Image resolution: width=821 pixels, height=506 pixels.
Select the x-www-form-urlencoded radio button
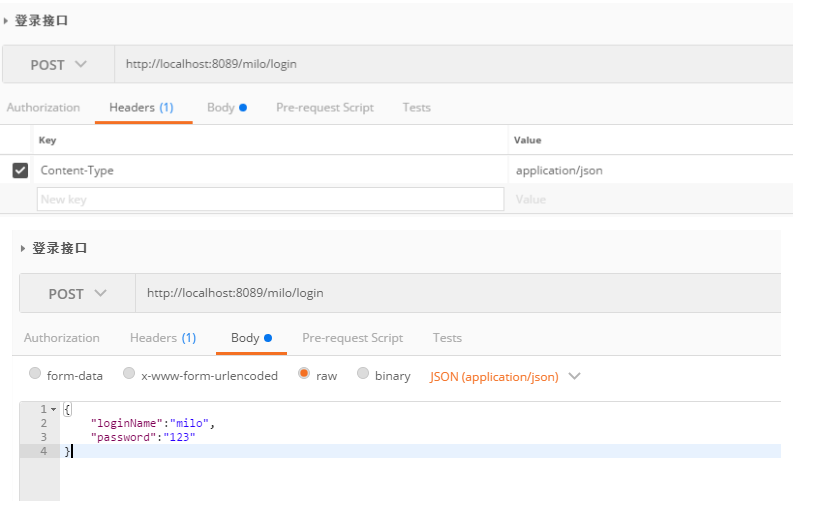point(129,373)
